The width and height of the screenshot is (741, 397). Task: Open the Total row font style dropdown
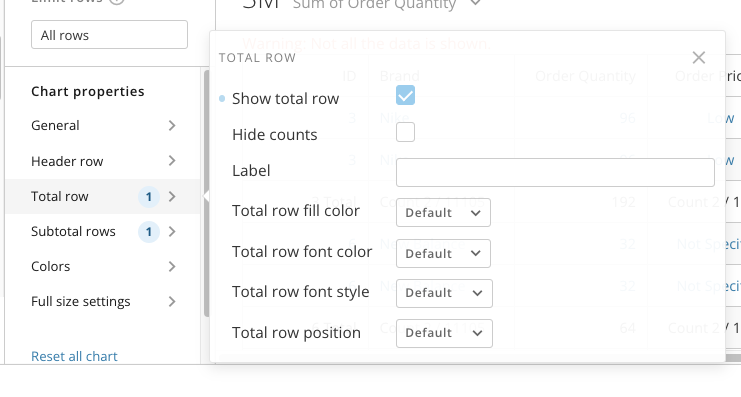point(444,293)
